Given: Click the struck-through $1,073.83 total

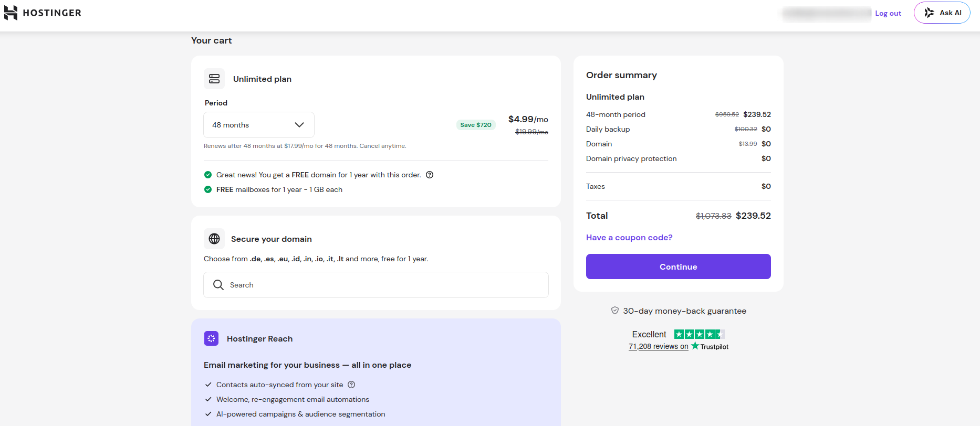Looking at the screenshot, I should pyautogui.click(x=713, y=216).
